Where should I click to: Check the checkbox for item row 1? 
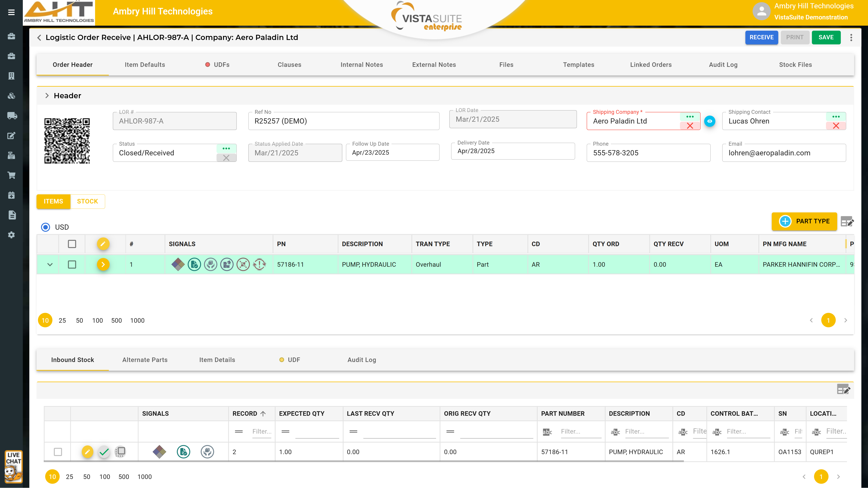point(72,264)
